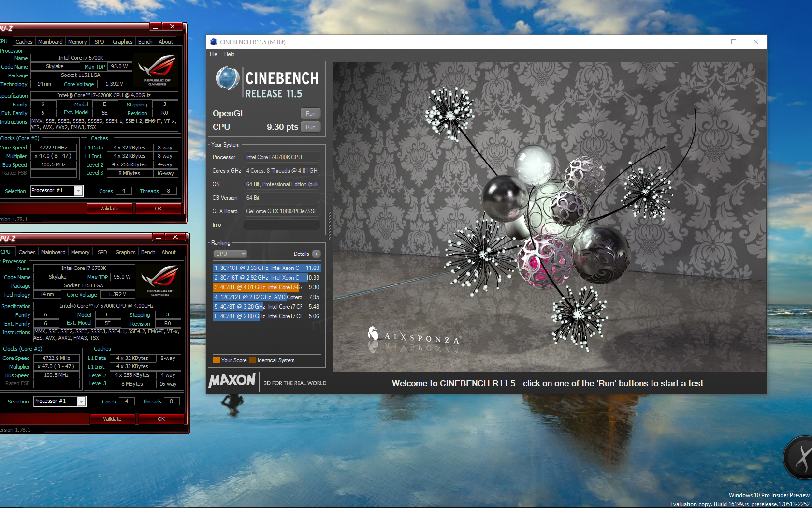Click the 9.30 pts CPU score
812x508 pixels.
pyautogui.click(x=282, y=127)
